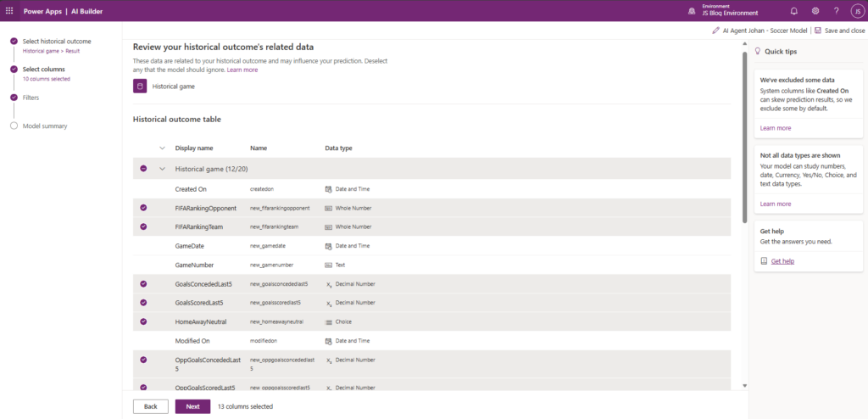Click the Get help link

[x=782, y=261]
